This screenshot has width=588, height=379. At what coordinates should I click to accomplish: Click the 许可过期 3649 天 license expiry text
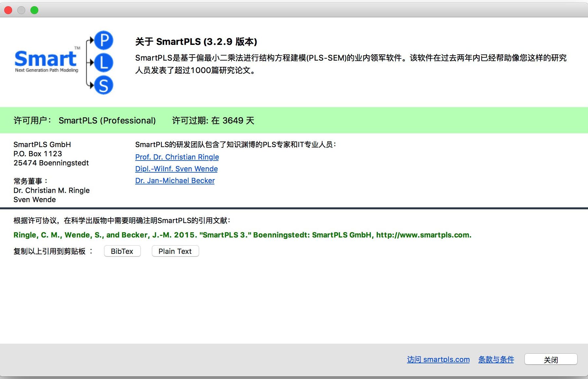click(213, 121)
